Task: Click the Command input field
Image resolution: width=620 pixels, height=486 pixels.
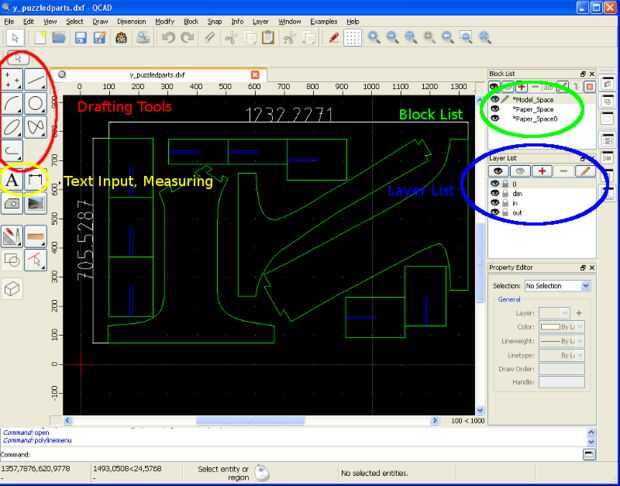Action: pyautogui.click(x=306, y=454)
